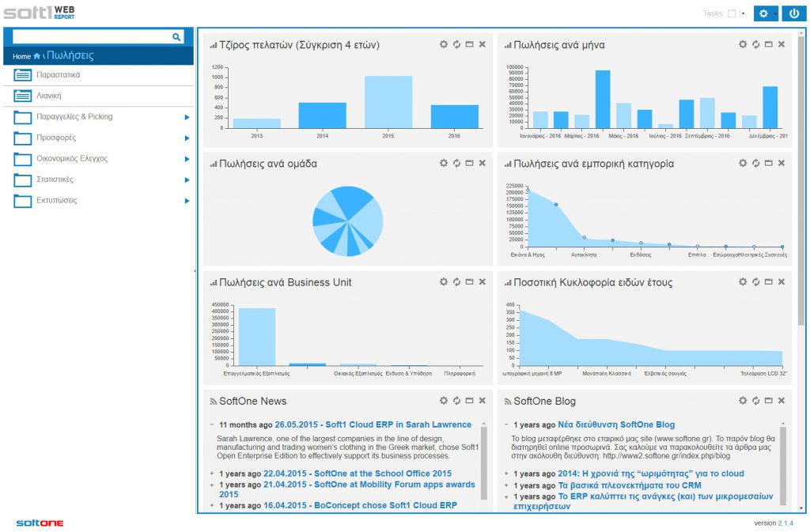810x532 pixels.
Task: Refresh the Πωλήσεις ανά μήνα widget
Action: [x=755, y=44]
